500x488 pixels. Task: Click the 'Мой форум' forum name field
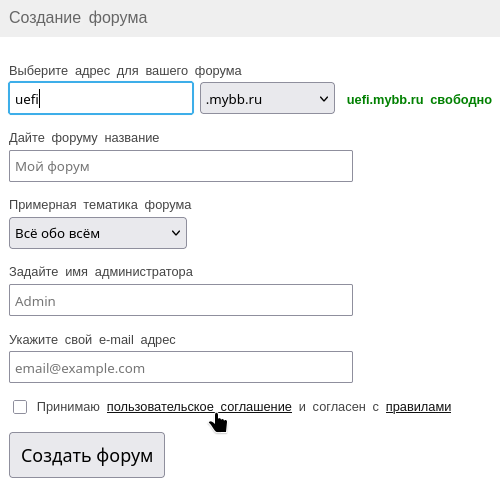point(181,166)
